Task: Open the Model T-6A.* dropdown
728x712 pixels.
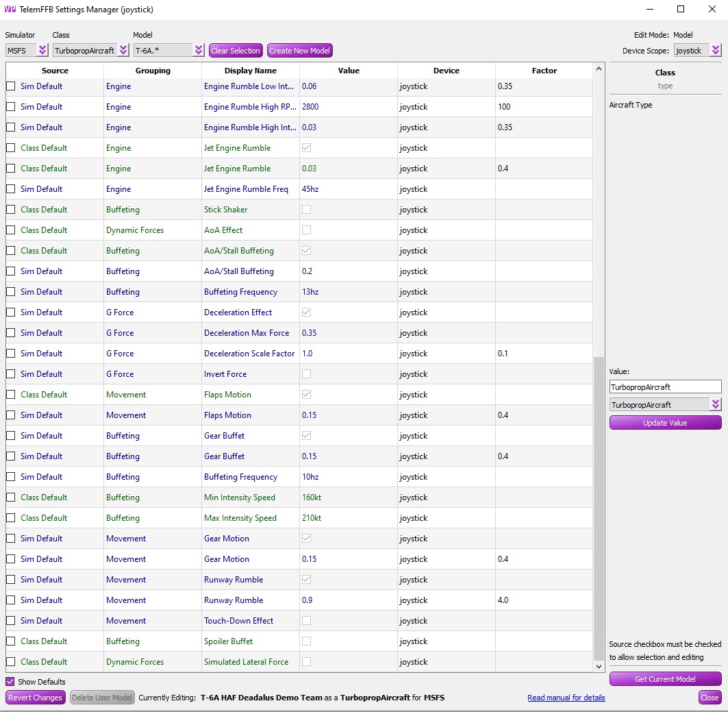Action: [x=168, y=50]
